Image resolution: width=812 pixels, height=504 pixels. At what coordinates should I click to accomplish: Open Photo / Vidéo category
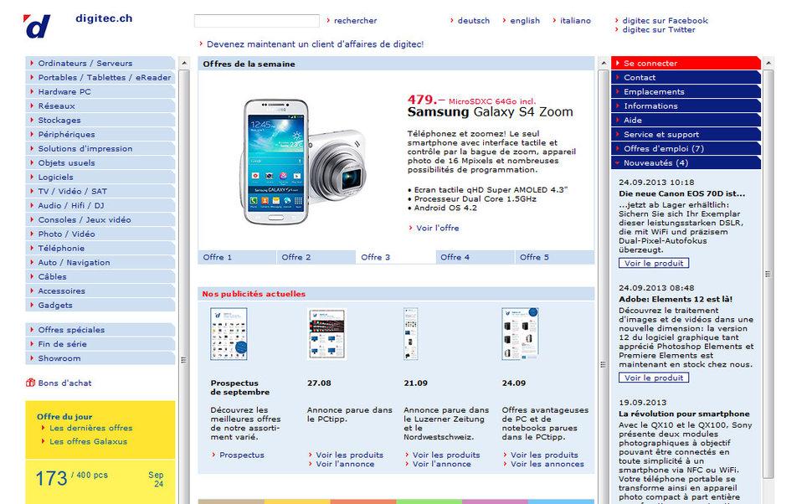pos(100,234)
